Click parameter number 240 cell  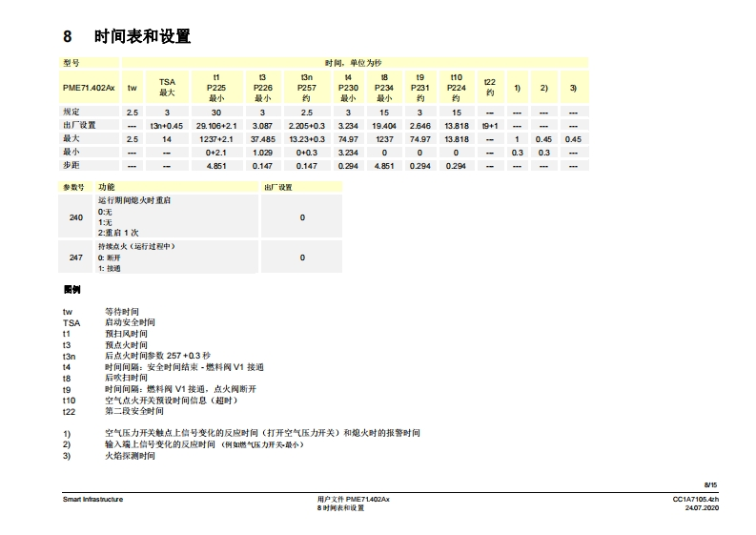76,217
